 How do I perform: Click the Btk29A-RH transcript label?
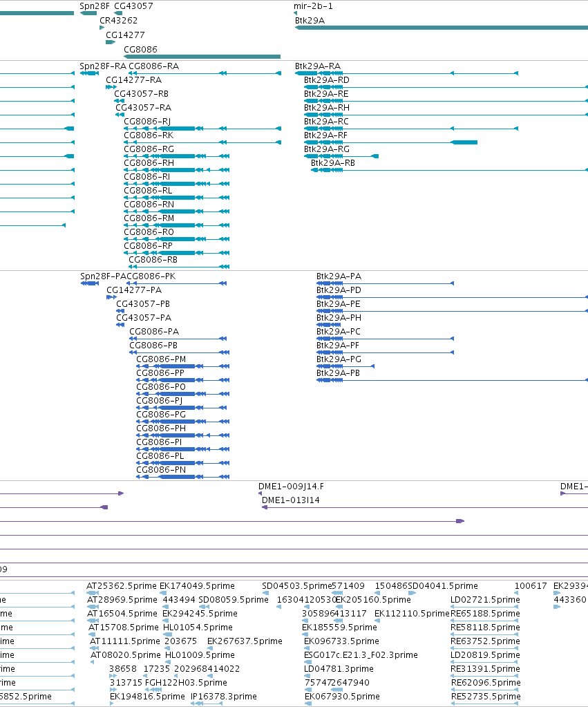(326, 108)
